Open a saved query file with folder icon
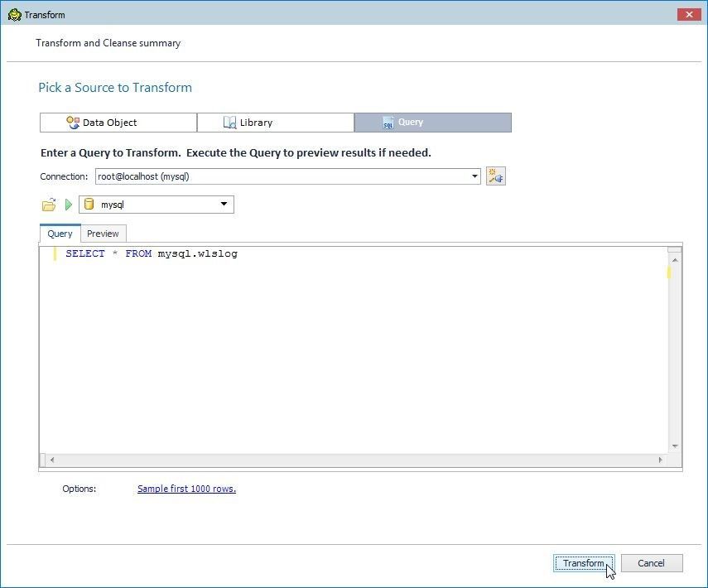 49,205
